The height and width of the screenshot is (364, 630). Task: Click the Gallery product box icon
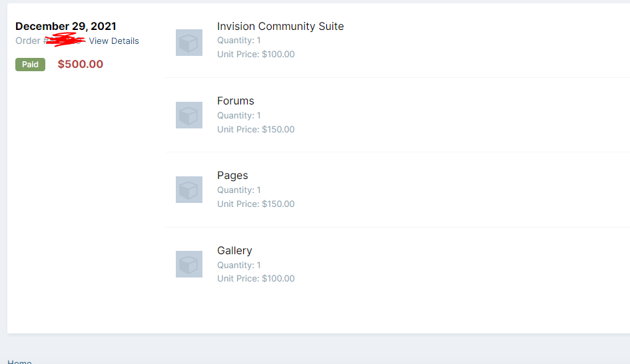pyautogui.click(x=189, y=264)
